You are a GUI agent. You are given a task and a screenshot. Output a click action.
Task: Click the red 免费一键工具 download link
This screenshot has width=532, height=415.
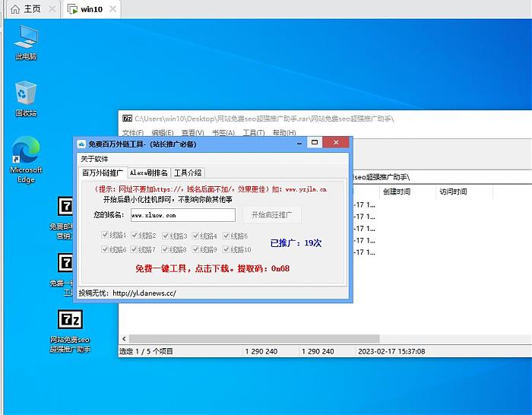[212, 268]
